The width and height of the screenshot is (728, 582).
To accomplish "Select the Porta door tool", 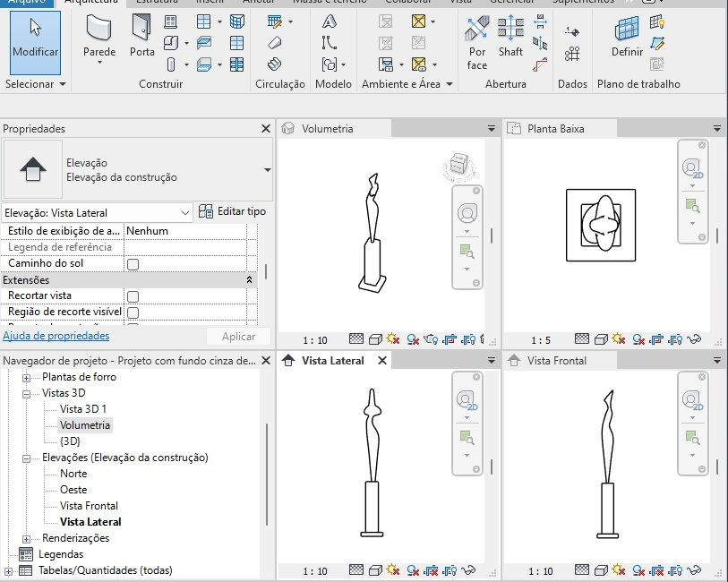I will tap(142, 36).
